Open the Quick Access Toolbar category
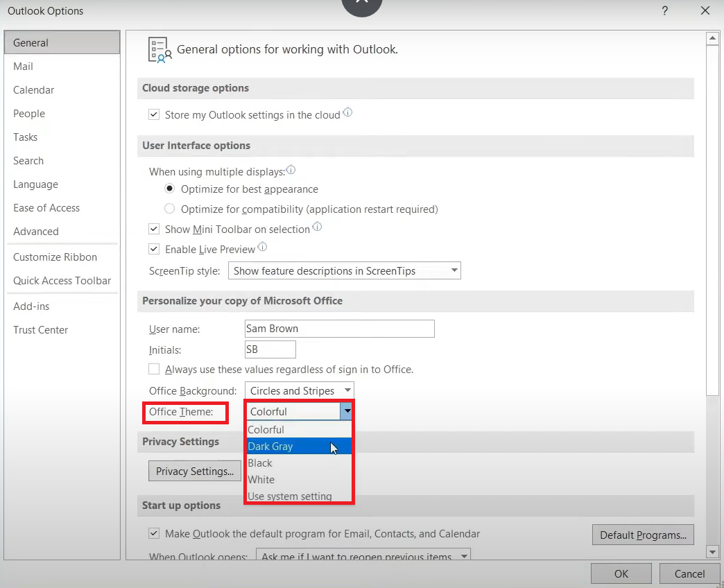Screen dimensions: 724x588 click(x=62, y=281)
